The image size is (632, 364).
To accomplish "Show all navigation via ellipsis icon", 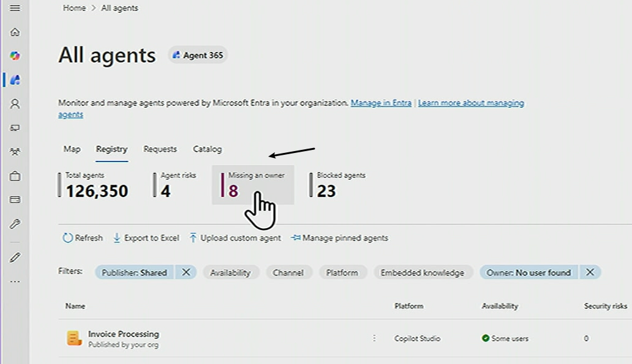I will tap(15, 281).
